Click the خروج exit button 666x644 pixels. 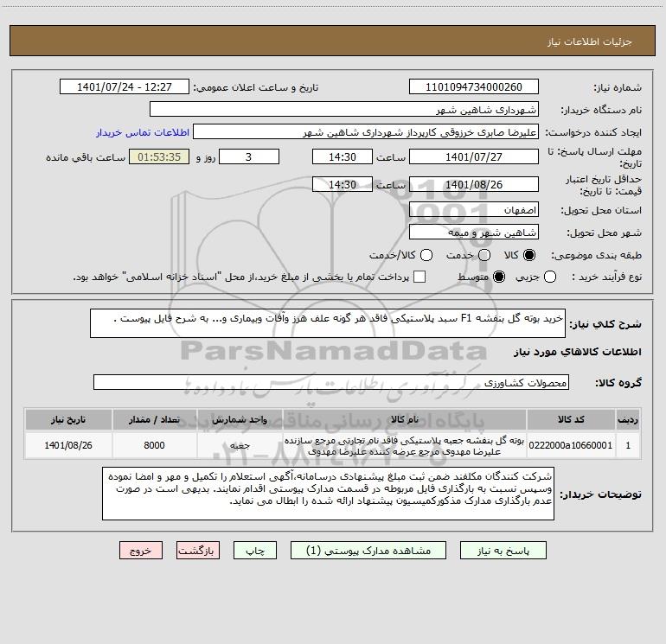click(x=141, y=550)
